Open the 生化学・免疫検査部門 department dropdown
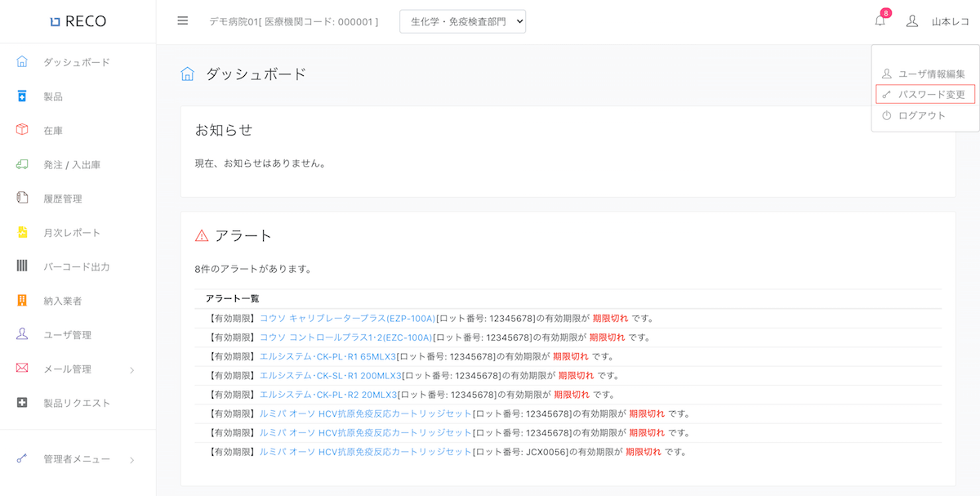This screenshot has height=496, width=980. (x=462, y=22)
